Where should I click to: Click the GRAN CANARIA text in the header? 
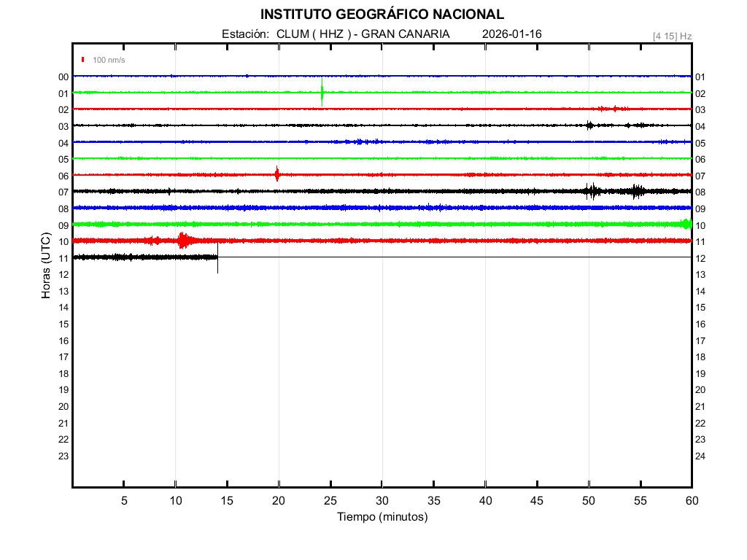click(406, 34)
